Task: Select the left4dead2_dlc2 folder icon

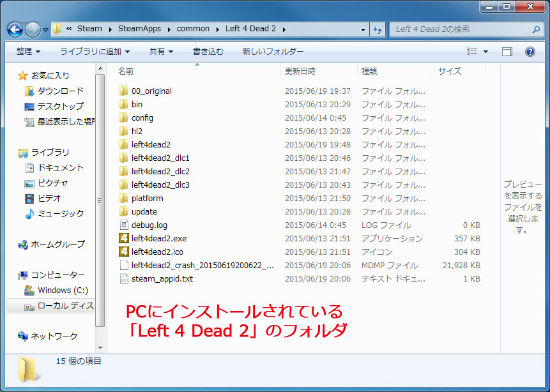Action: [123, 171]
